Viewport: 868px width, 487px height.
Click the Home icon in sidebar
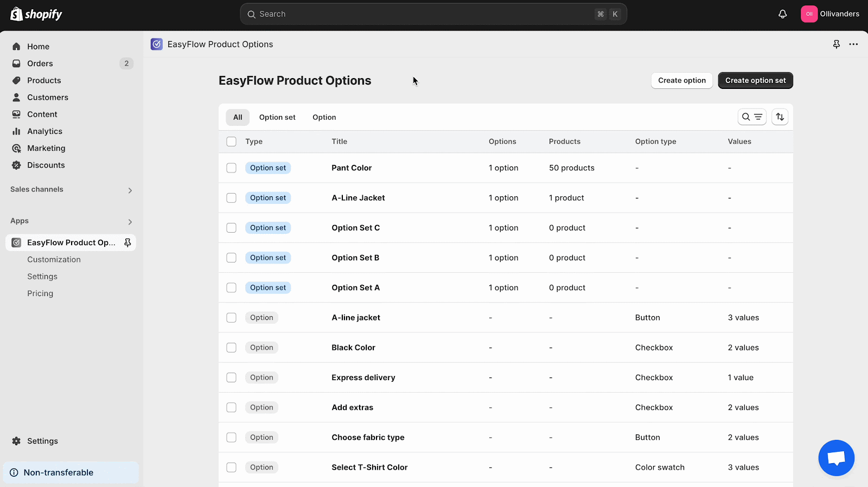(x=16, y=47)
